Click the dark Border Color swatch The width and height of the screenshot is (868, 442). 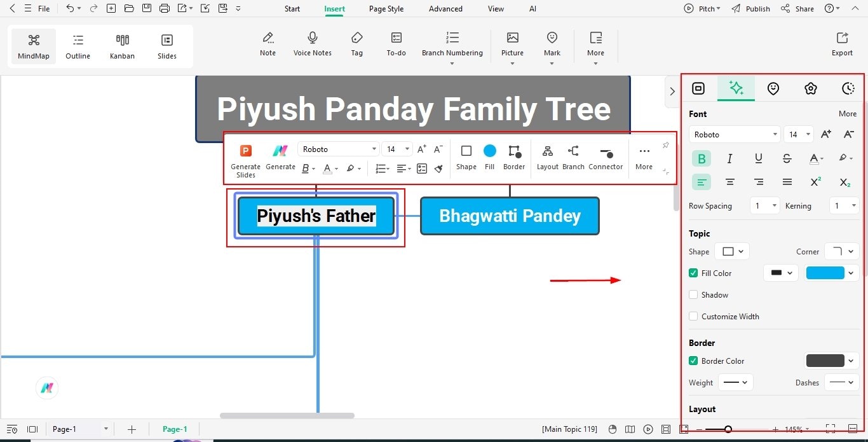[x=825, y=361]
